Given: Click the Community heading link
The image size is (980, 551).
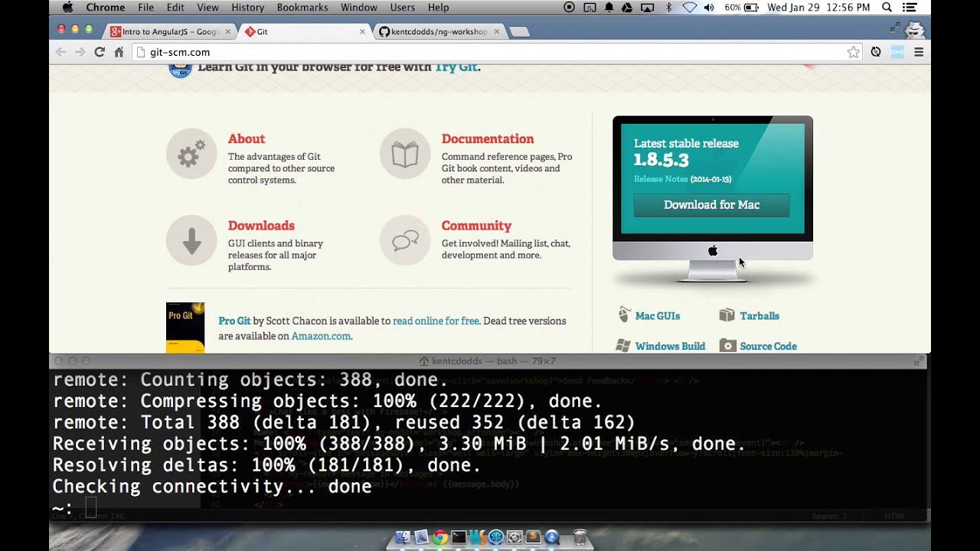Looking at the screenshot, I should (x=476, y=225).
